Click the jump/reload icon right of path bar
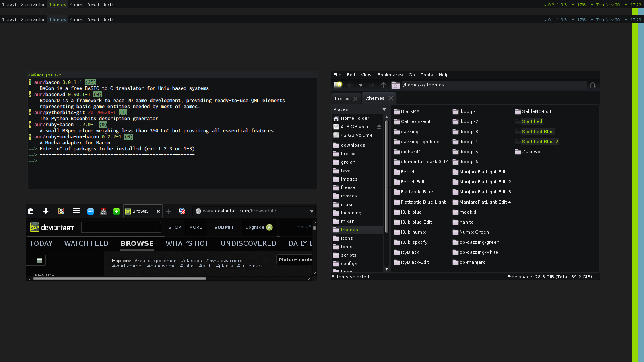Screen dimensions: 644x362 (593, 85)
